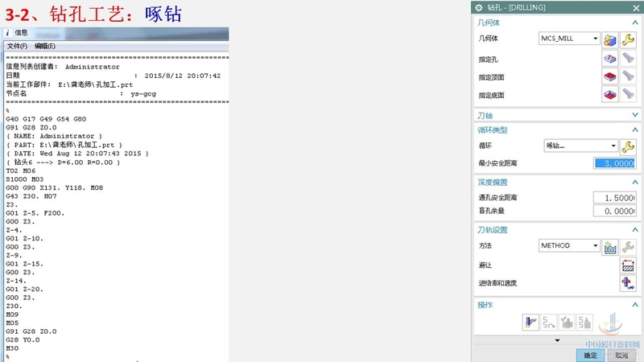Click the line 'G40 G17 G49 G54 G80'
The height and width of the screenshot is (362, 644).
[46, 119]
